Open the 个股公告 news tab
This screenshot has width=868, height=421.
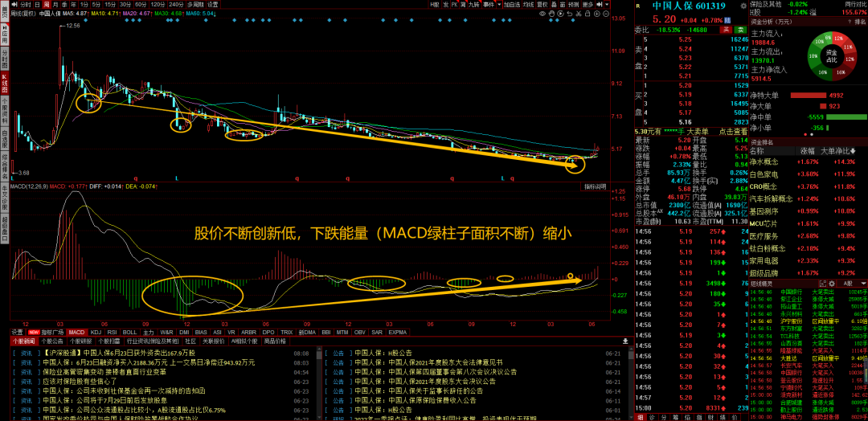(x=52, y=341)
